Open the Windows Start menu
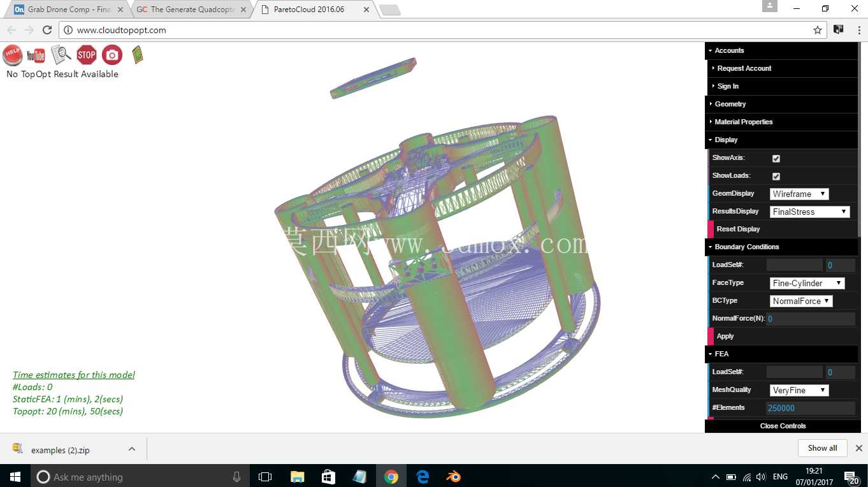868x487 pixels. pyautogui.click(x=15, y=477)
